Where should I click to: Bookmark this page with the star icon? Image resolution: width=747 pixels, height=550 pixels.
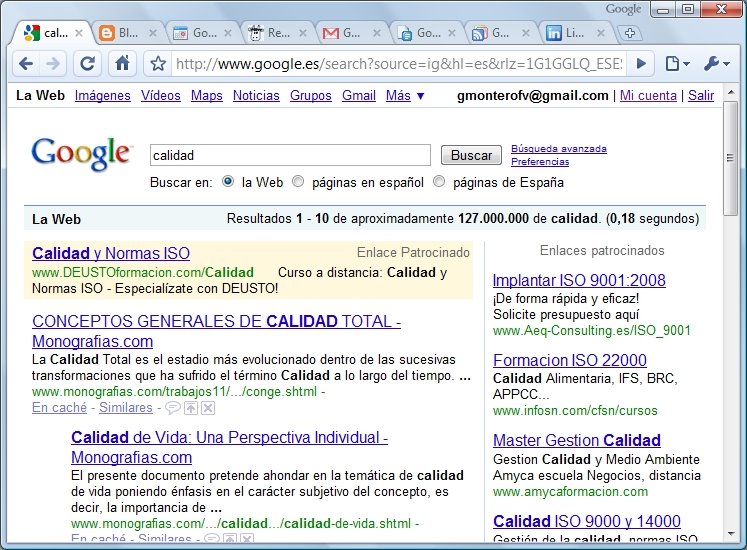(x=158, y=63)
